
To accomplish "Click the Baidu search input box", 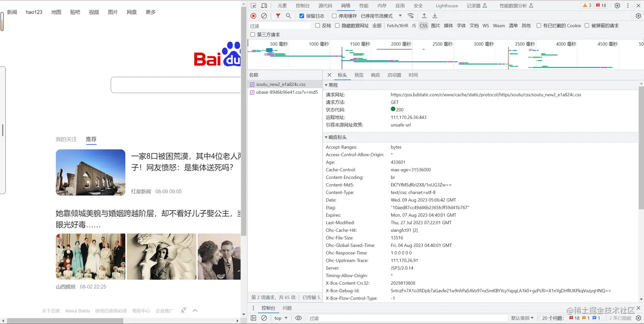I will click(x=176, y=85).
